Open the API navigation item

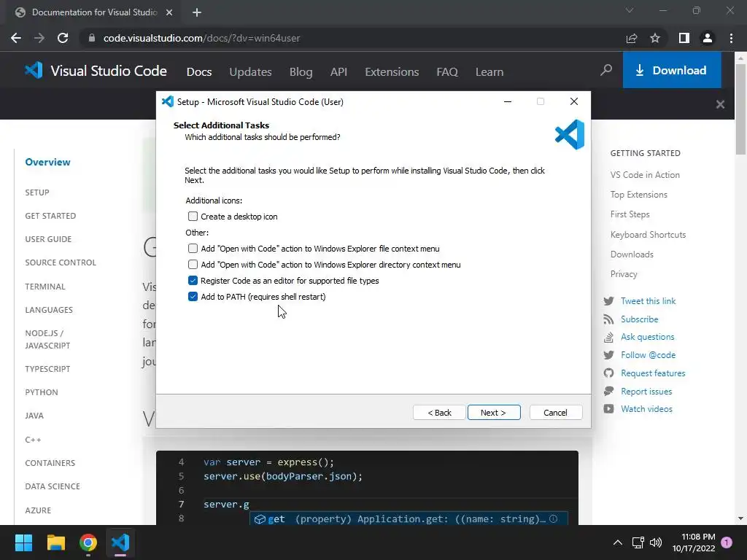(x=338, y=72)
